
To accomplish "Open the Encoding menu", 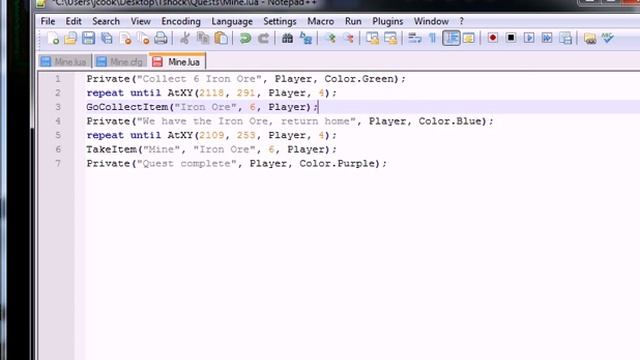I will (x=181, y=21).
